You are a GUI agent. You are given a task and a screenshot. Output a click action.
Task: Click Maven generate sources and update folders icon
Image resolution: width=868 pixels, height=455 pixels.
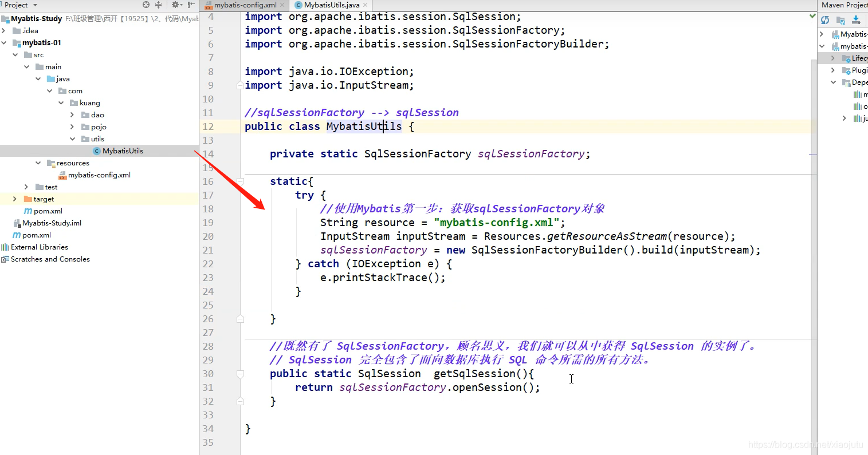click(840, 20)
